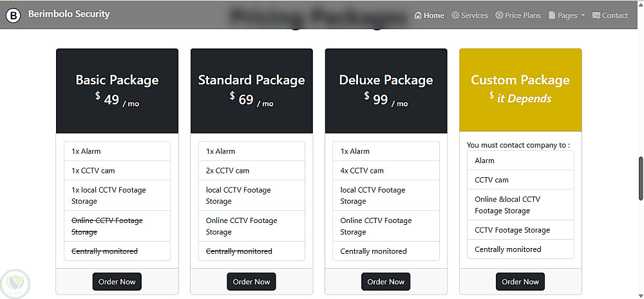
Task: Order the Basic Package now
Action: click(117, 282)
